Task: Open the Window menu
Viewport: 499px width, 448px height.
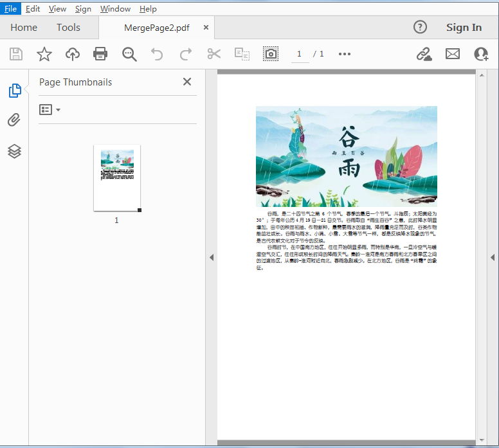Action: pos(115,9)
